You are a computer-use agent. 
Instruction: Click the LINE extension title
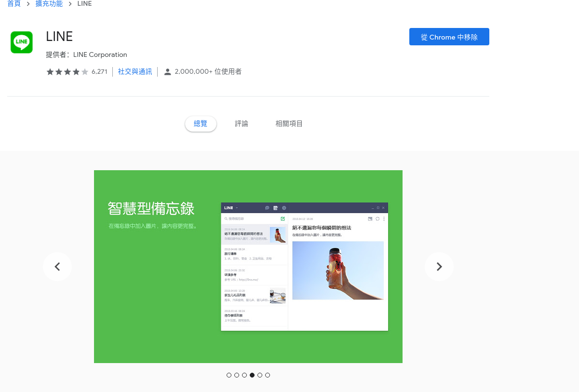pyautogui.click(x=59, y=37)
